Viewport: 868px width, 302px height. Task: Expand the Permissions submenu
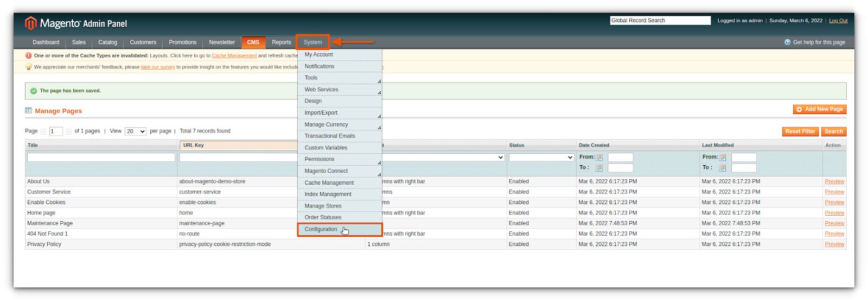[x=379, y=162]
